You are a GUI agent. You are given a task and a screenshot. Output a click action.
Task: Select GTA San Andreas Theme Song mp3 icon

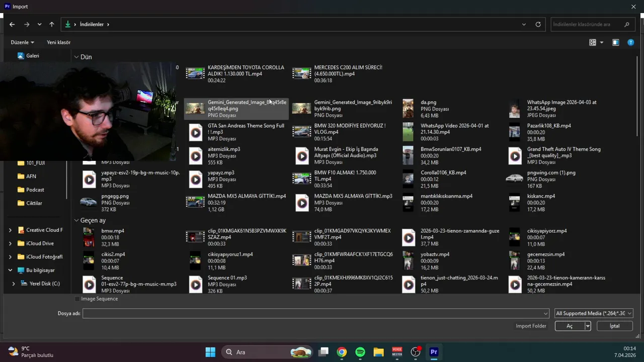(x=195, y=132)
